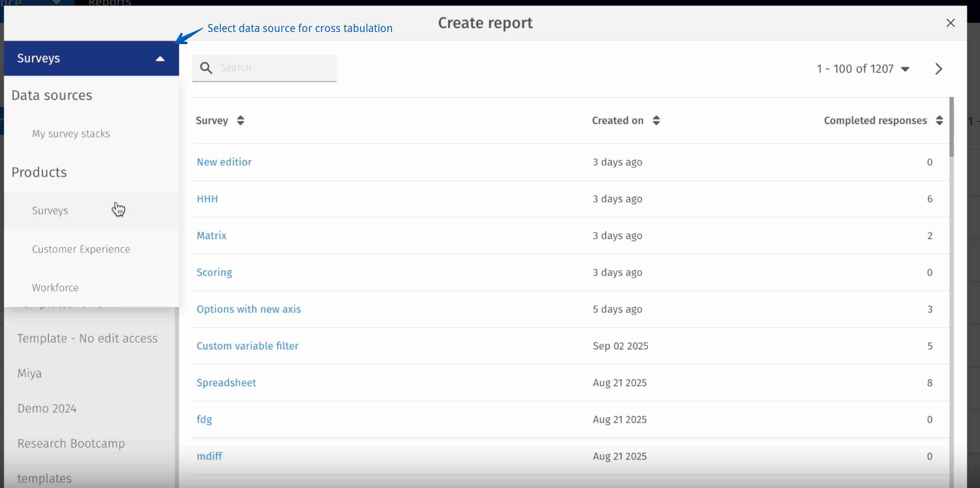Screen dimensions: 980x488
Task: Sort by Completed responses arrows
Action: (939, 120)
